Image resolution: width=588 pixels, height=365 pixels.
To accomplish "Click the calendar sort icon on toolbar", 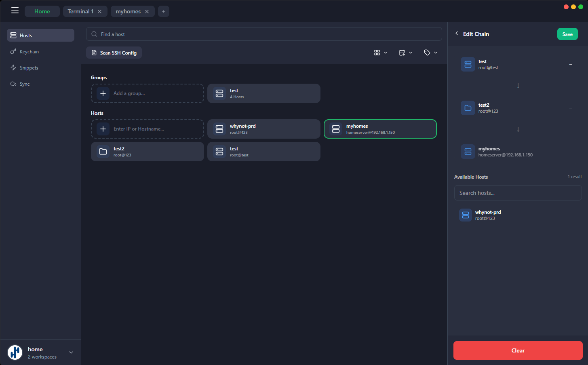I will tap(402, 52).
